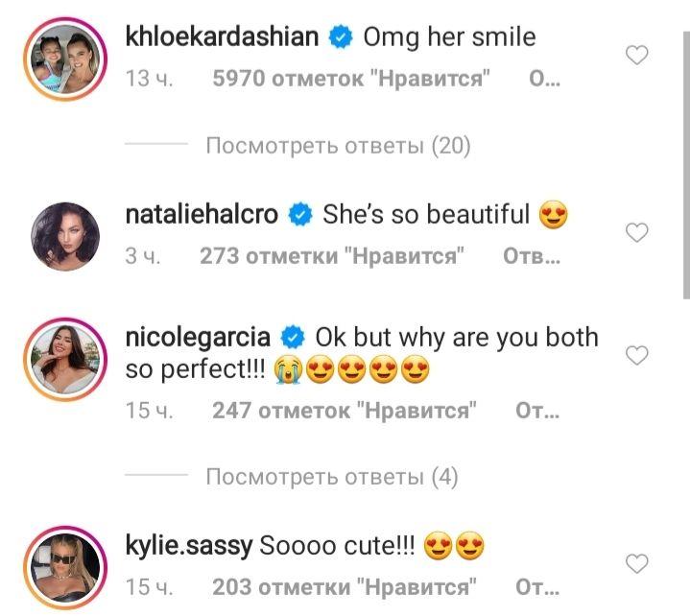The height and width of the screenshot is (616, 690).
Task: View the 5970 likes on khloekardashian's comment
Action: 351,81
